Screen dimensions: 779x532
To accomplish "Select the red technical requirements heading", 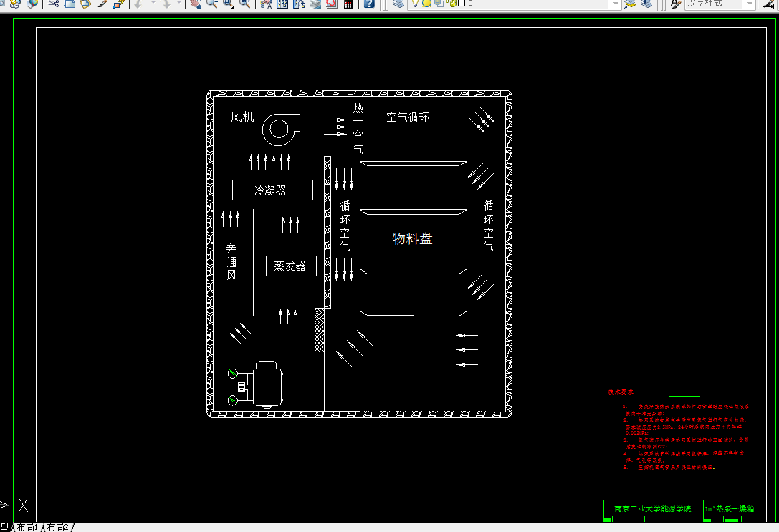I will (x=621, y=392).
